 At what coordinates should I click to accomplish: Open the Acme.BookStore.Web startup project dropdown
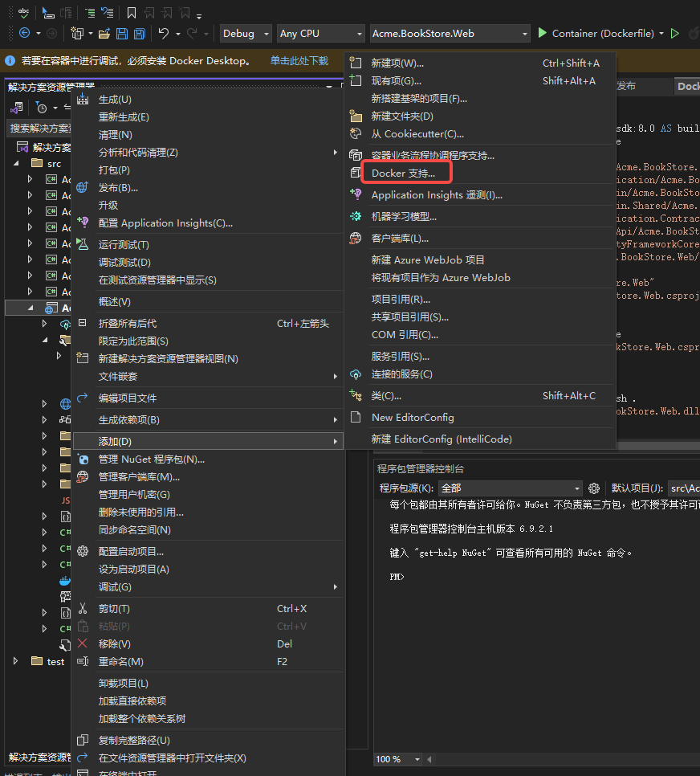450,34
